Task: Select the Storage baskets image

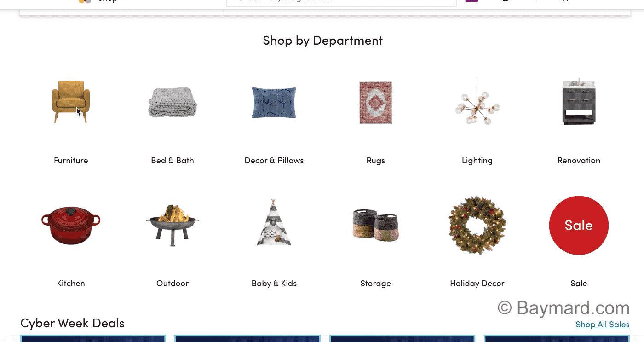Action: [376, 225]
